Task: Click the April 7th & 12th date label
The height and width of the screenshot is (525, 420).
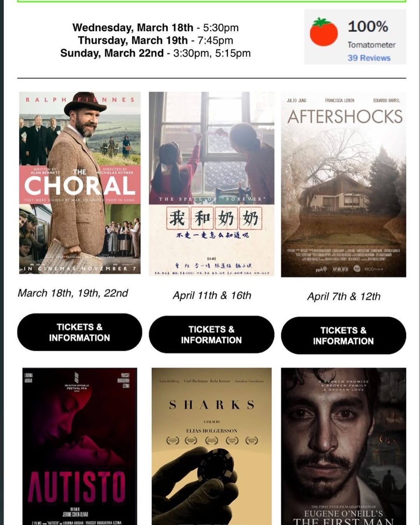Action: tap(344, 296)
